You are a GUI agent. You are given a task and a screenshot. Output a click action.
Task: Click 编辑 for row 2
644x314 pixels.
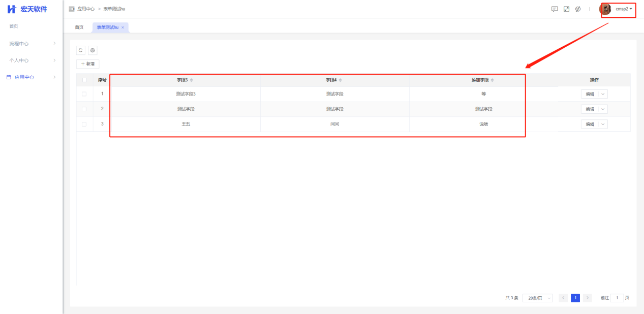[590, 109]
